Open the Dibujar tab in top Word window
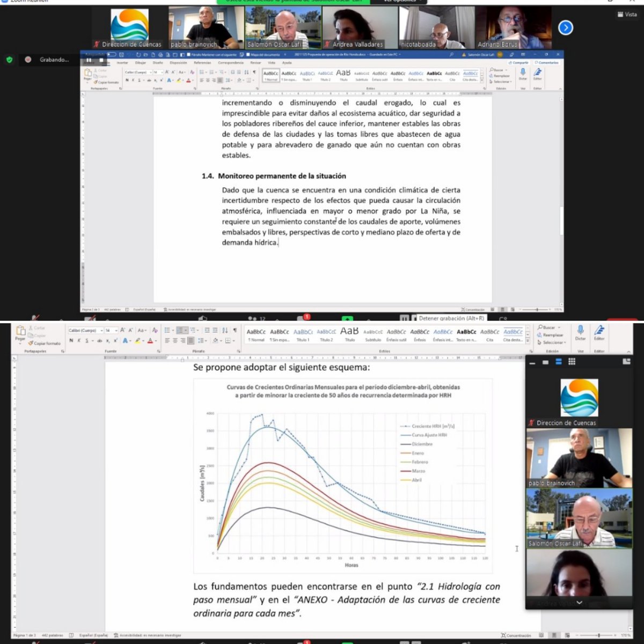Viewport: 644px width, 644px height. (x=141, y=63)
